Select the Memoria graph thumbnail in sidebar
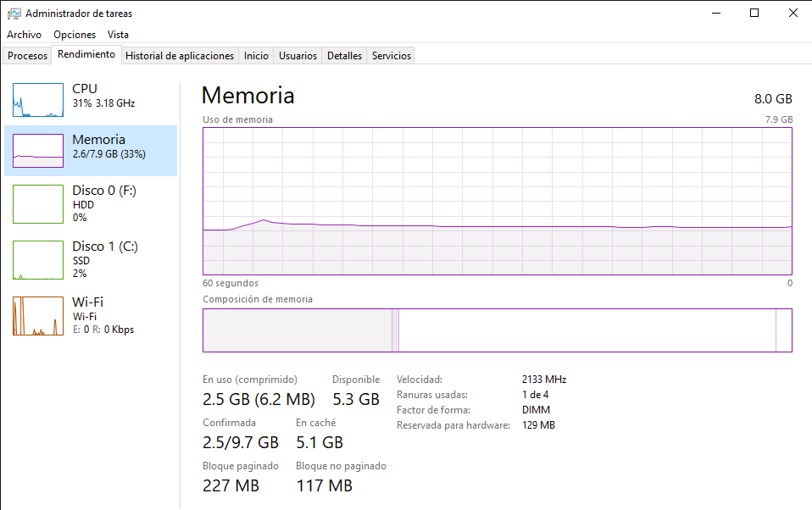This screenshot has width=812, height=510. click(38, 151)
